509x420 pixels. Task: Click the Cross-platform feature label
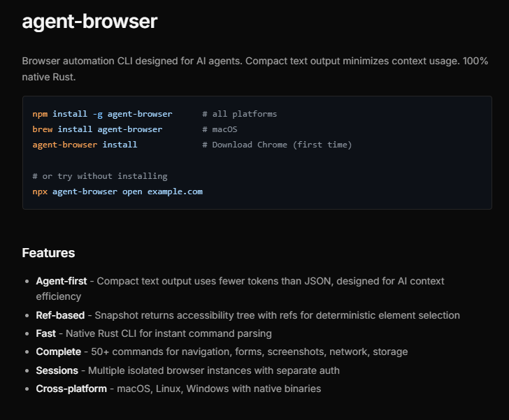point(71,388)
